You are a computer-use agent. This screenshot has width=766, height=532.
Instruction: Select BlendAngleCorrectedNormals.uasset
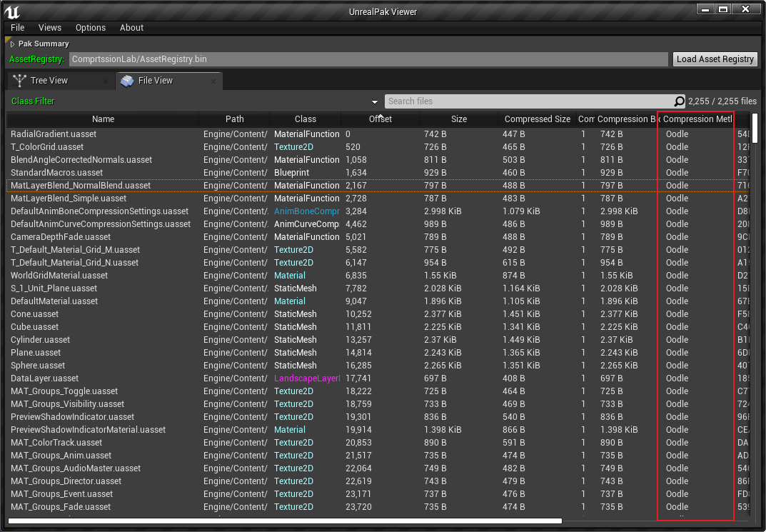(x=378, y=160)
